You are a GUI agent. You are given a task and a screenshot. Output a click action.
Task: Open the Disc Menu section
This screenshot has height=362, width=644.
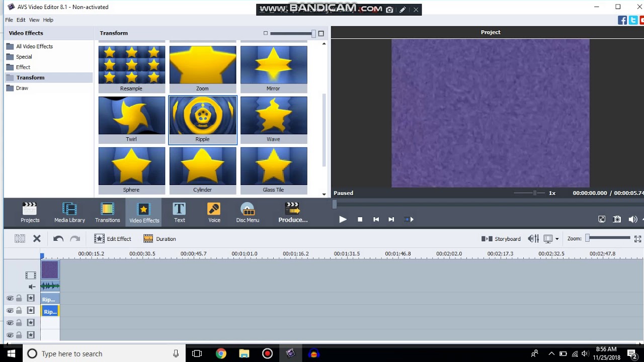click(248, 212)
